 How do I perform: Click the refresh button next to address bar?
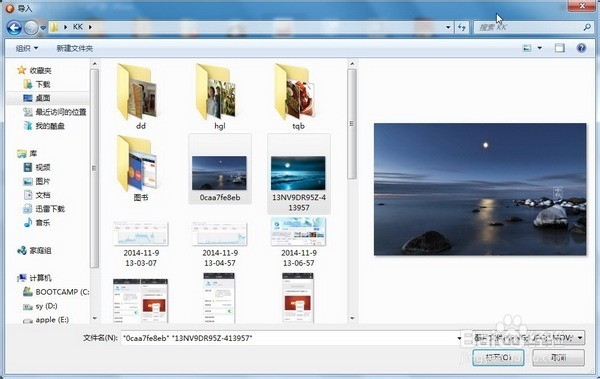click(462, 27)
